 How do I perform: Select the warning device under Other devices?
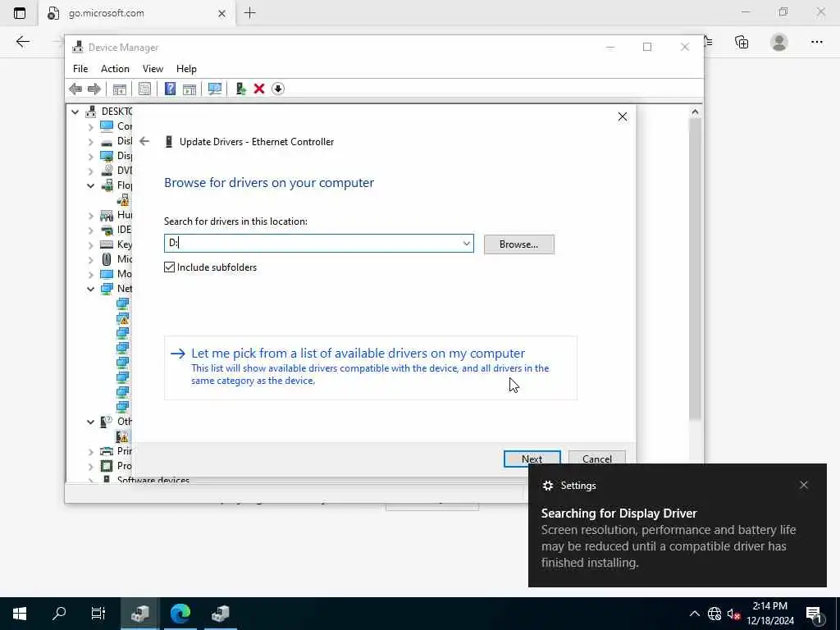(x=123, y=436)
